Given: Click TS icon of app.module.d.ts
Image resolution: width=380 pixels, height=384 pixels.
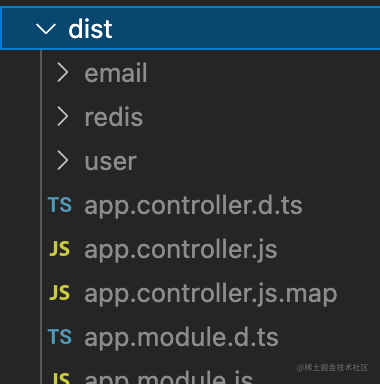Looking at the screenshot, I should tap(60, 337).
